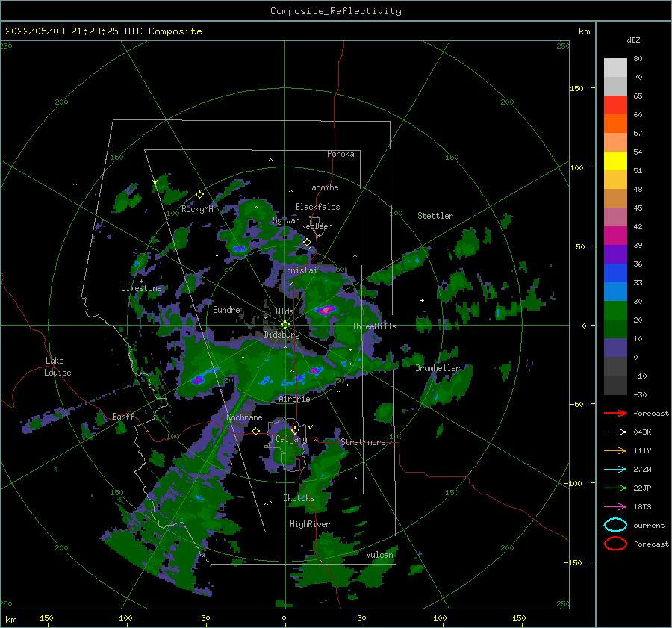Click the magenta 18TS arrow in legend
This screenshot has width=672, height=628.
tap(615, 507)
